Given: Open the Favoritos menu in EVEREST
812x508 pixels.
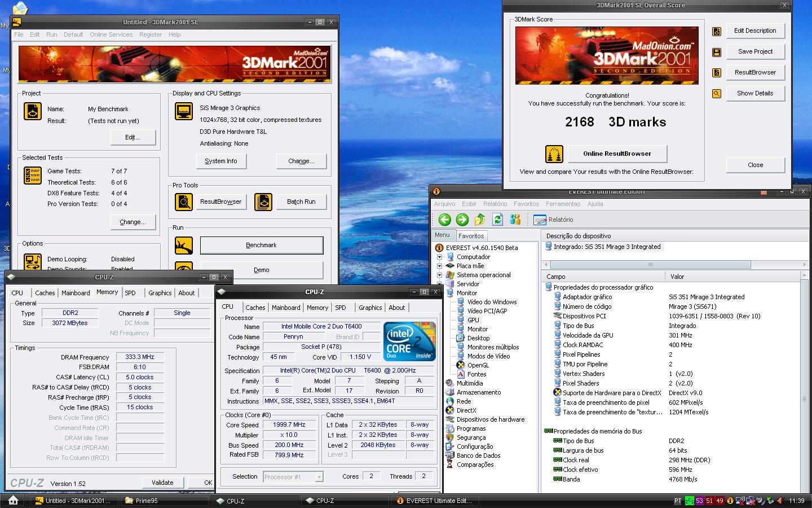Looking at the screenshot, I should pos(526,204).
